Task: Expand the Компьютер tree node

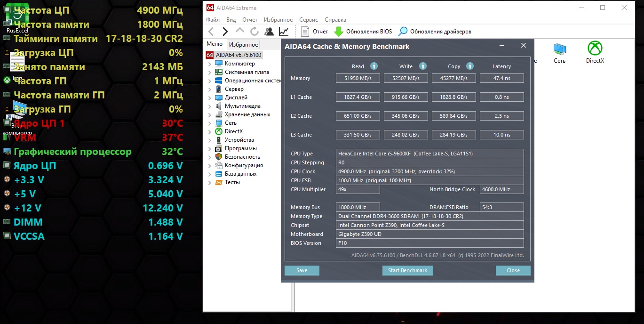Action: tap(210, 64)
